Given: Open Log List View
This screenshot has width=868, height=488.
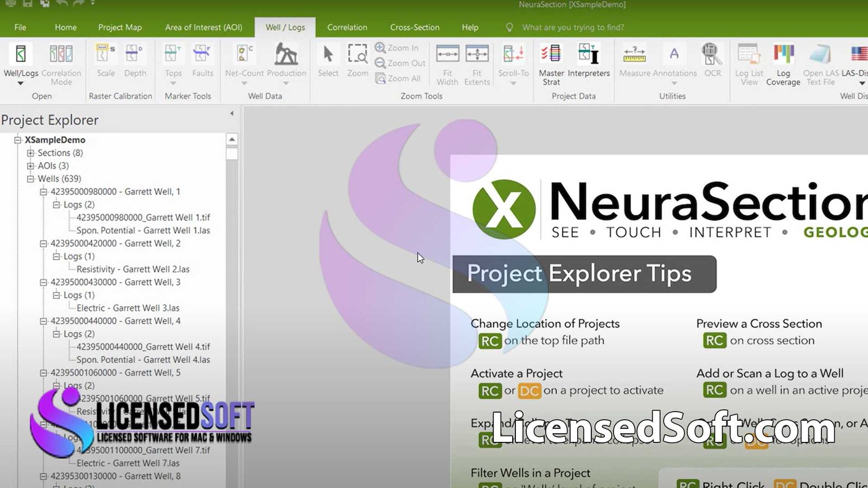Looking at the screenshot, I should (x=749, y=64).
